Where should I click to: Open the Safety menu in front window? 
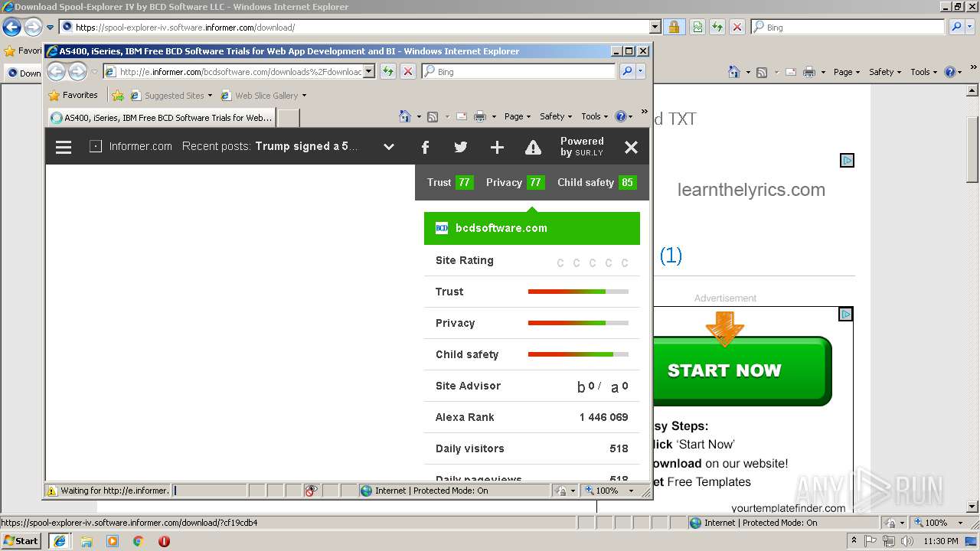click(556, 116)
